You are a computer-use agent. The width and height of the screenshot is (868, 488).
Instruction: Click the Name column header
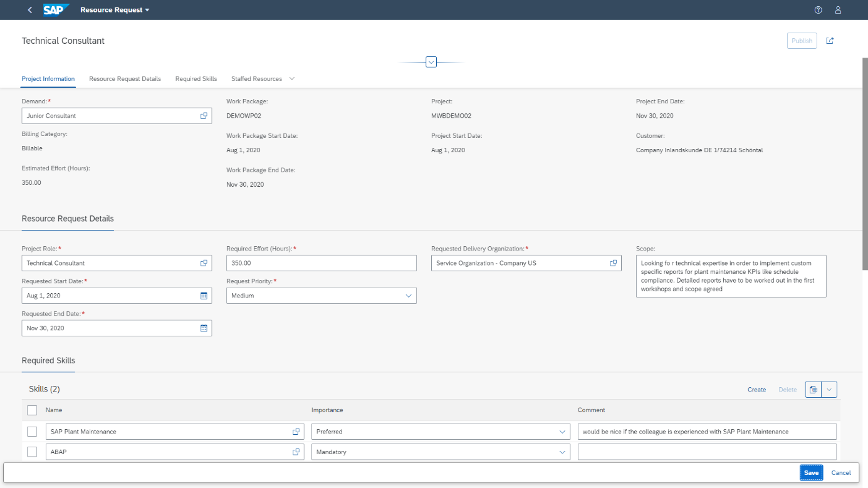point(54,410)
